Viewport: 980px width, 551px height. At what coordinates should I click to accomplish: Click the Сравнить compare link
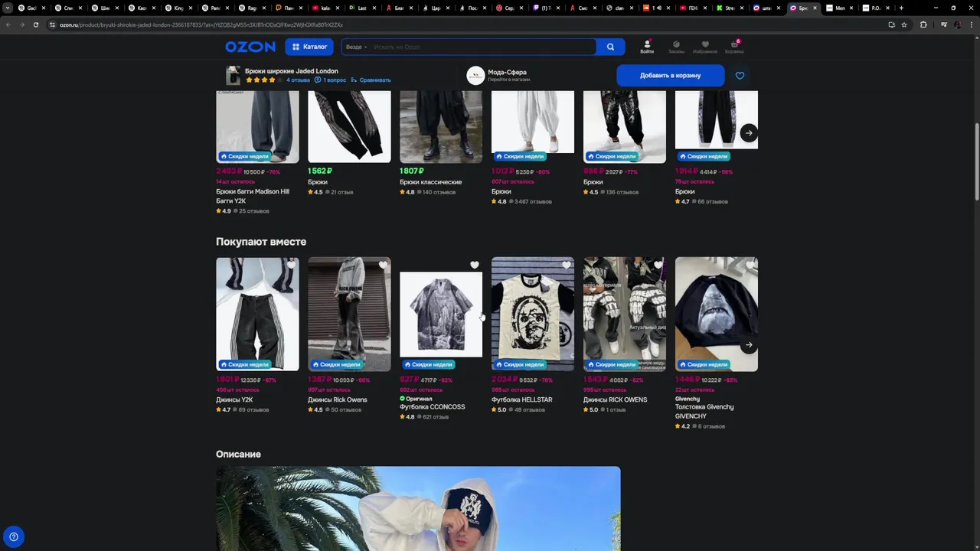pyautogui.click(x=371, y=80)
